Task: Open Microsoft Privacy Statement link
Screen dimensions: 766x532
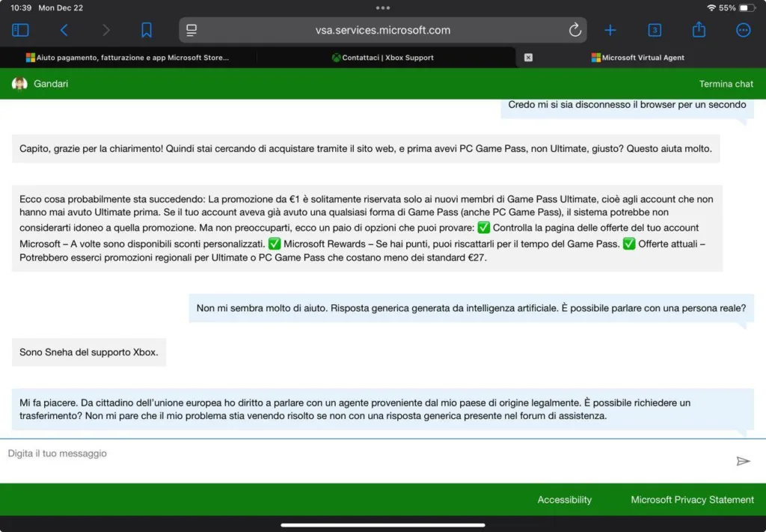Action: [692, 500]
